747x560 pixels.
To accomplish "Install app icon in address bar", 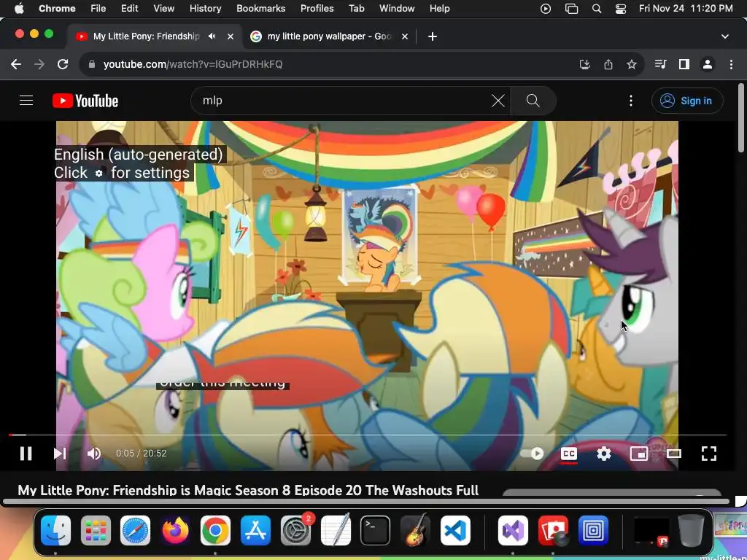I will [584, 64].
